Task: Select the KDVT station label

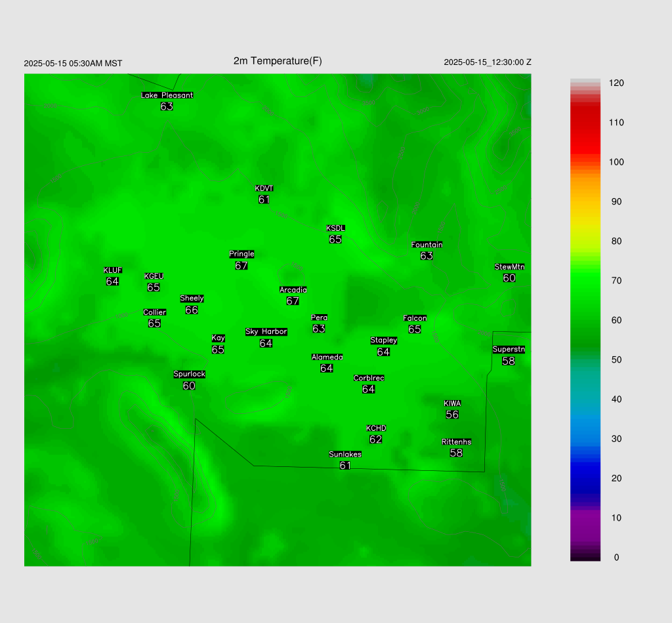Action: 264,188
